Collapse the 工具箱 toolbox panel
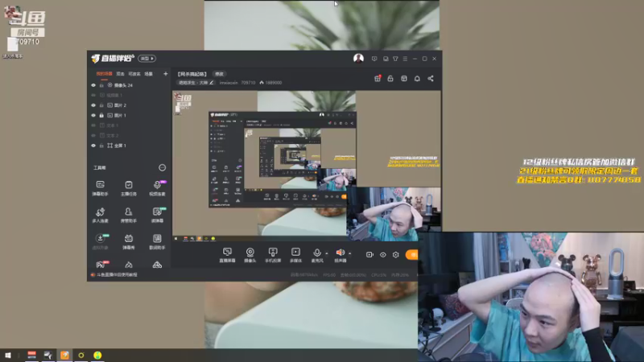This screenshot has width=644, height=362. click(163, 167)
